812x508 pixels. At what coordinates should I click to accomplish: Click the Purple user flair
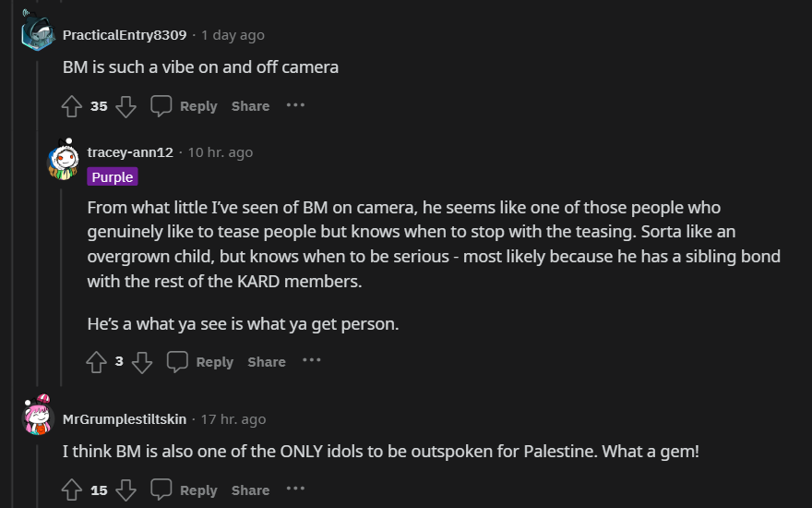click(113, 177)
